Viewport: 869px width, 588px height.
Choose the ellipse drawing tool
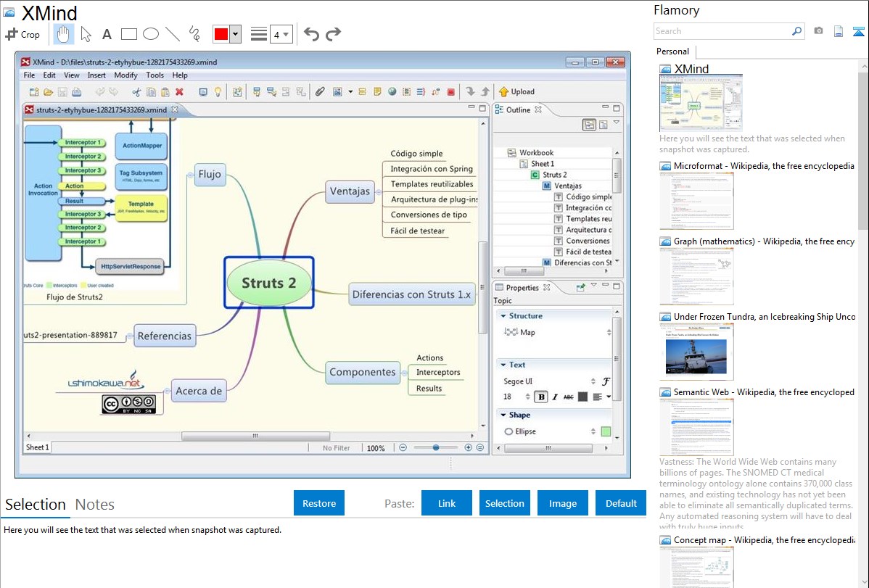[150, 34]
